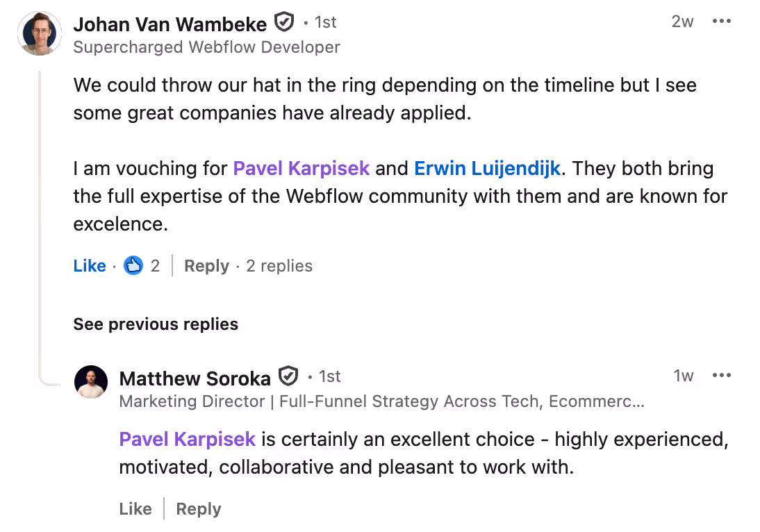Open Erwin Luijendijk's profile link
Screen dimensions: 760x532
tap(488, 168)
